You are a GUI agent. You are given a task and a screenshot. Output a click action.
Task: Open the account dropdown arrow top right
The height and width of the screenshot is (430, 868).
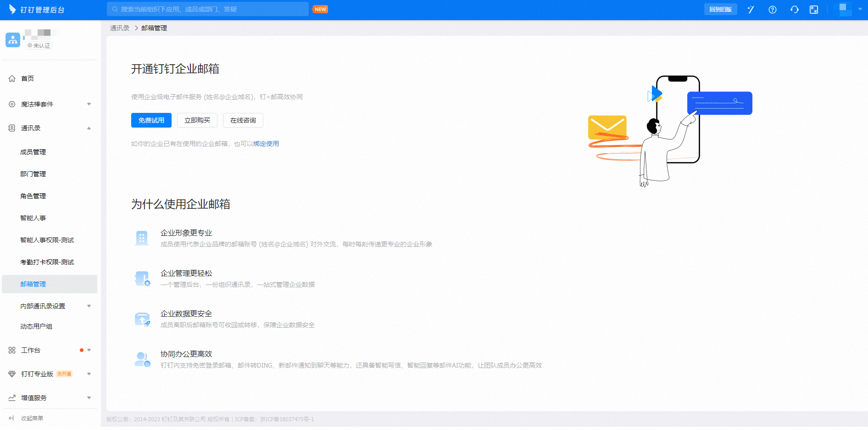860,9
